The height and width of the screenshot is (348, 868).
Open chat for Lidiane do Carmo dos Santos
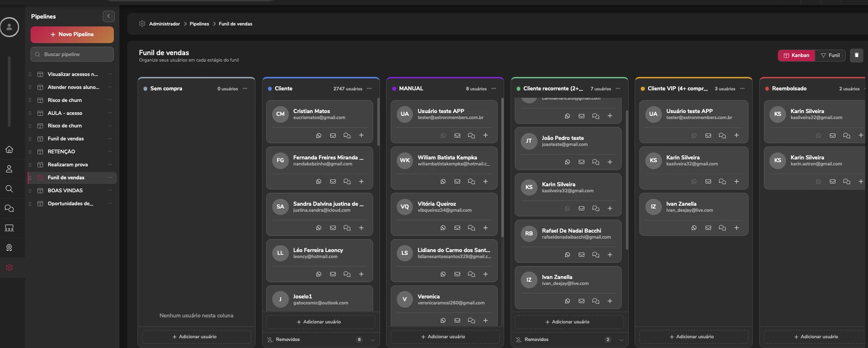471,274
